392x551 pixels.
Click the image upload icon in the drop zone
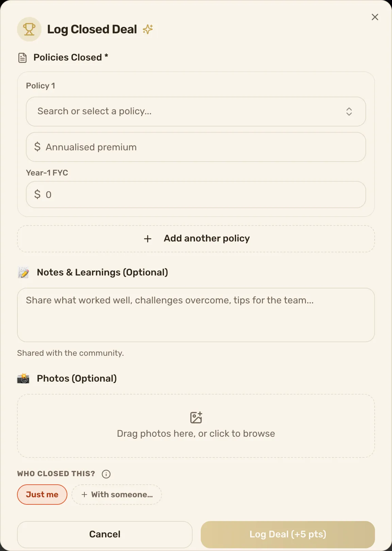coord(196,417)
